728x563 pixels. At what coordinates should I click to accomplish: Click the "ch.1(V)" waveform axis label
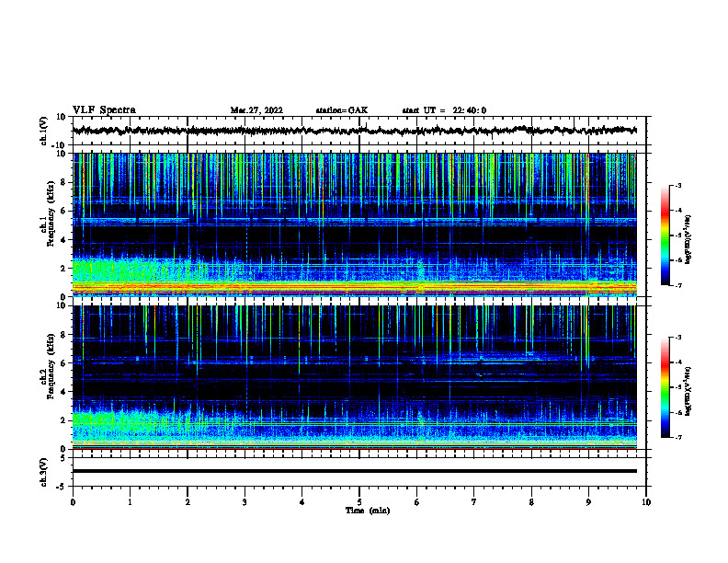tap(44, 131)
